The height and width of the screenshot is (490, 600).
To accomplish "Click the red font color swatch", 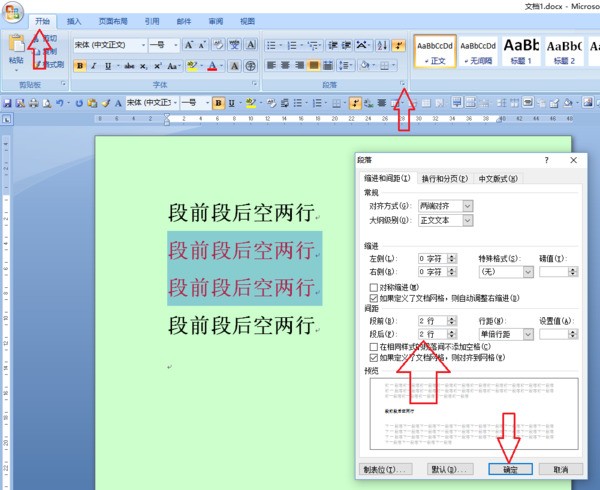I will click(x=211, y=66).
